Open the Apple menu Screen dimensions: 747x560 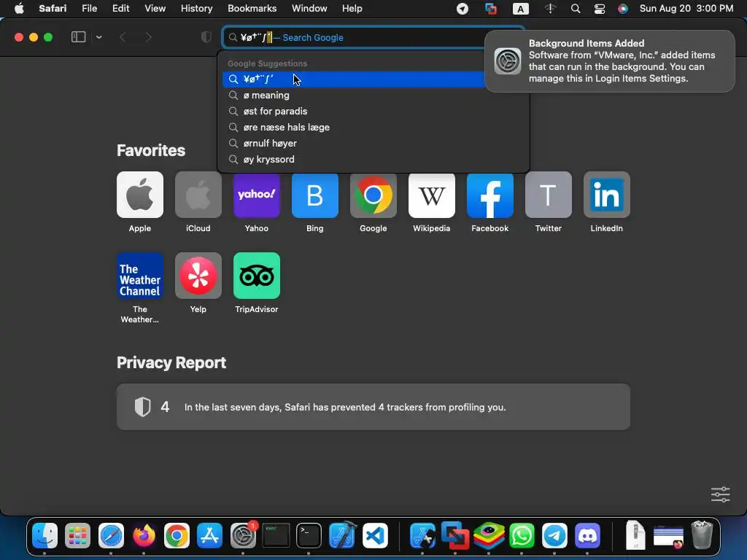pyautogui.click(x=19, y=9)
